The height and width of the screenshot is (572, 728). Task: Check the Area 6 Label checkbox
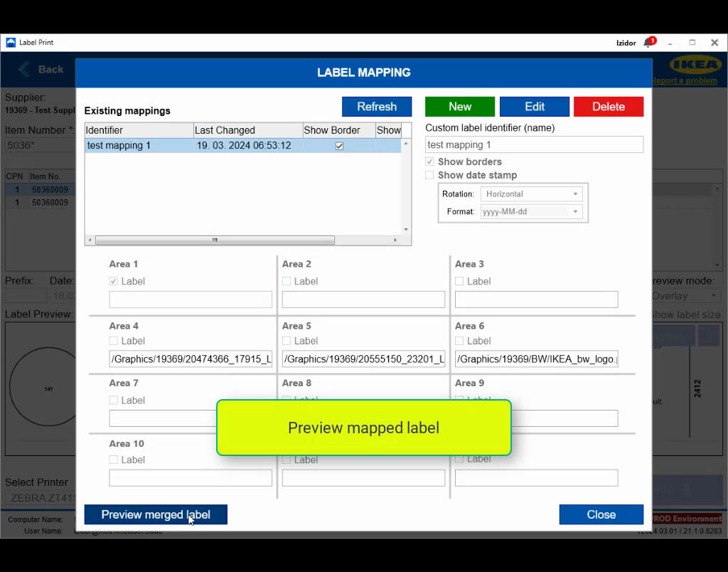coord(459,341)
